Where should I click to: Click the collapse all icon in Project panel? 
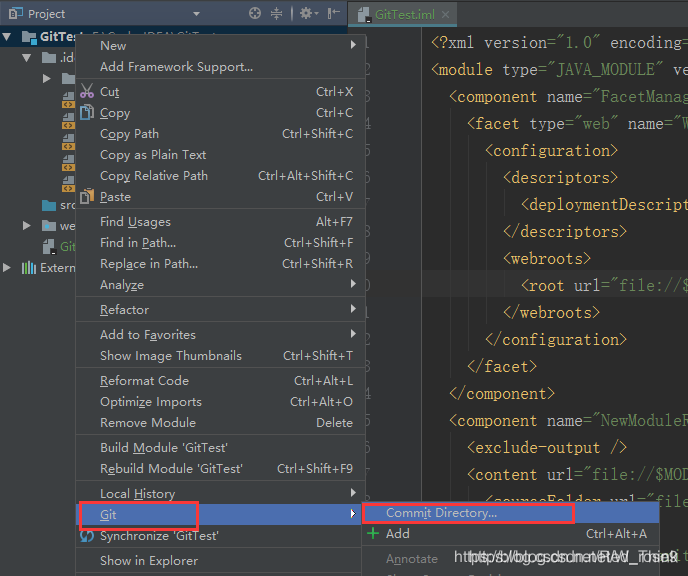(x=276, y=14)
